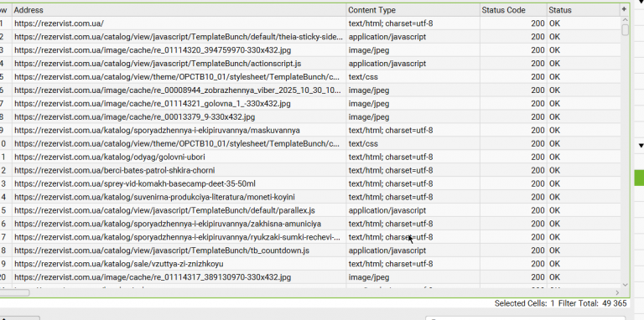Click Content Type cell for https://rezervist.com.ua/ row
Viewport: 644px width, 320px height.
point(413,23)
